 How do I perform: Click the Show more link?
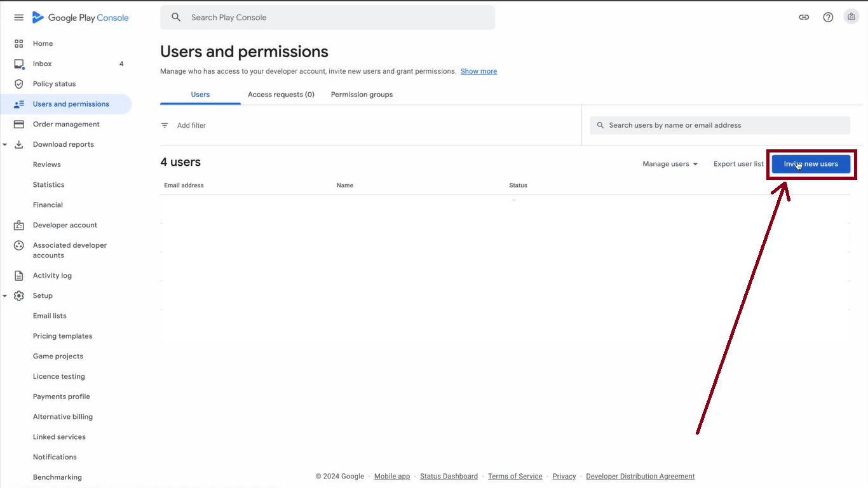click(x=478, y=72)
